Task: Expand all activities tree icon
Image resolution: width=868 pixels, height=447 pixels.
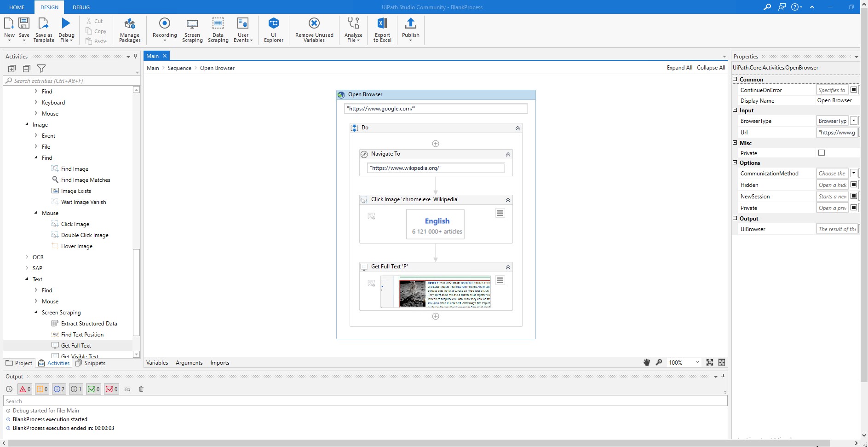Action: click(x=12, y=69)
